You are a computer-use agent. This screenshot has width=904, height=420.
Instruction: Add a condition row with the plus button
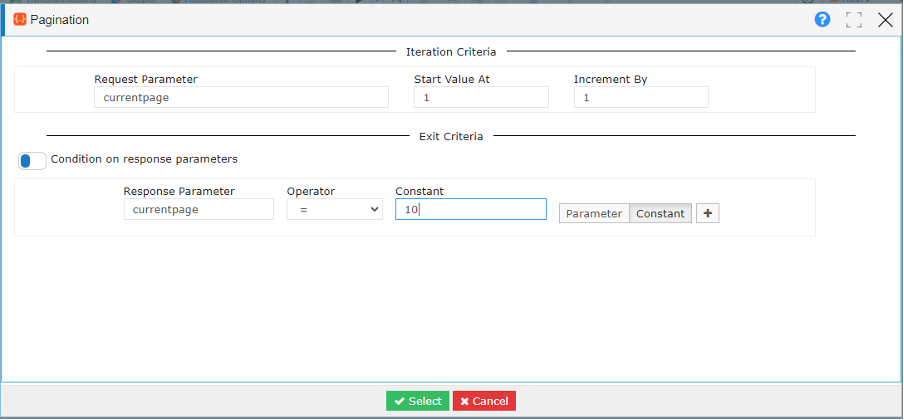[x=707, y=214]
